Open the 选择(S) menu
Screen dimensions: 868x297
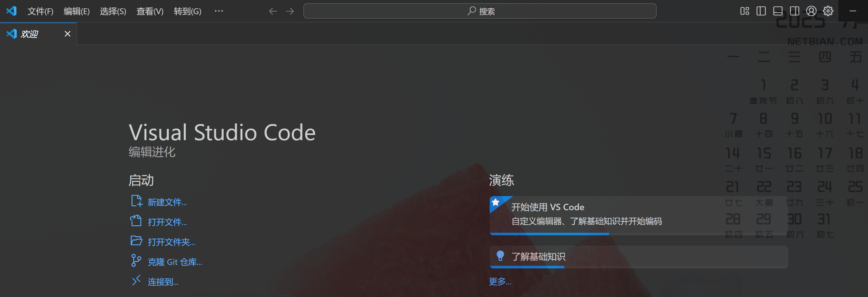(x=113, y=12)
